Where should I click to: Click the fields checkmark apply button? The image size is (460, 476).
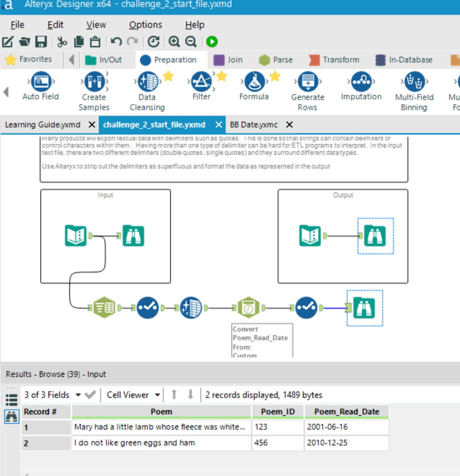pos(90,395)
